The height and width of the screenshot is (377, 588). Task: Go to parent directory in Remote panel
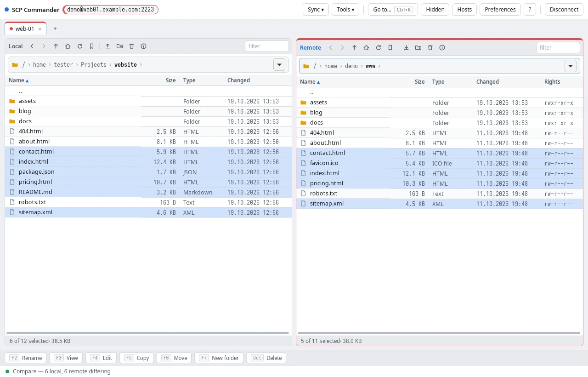pyautogui.click(x=355, y=47)
